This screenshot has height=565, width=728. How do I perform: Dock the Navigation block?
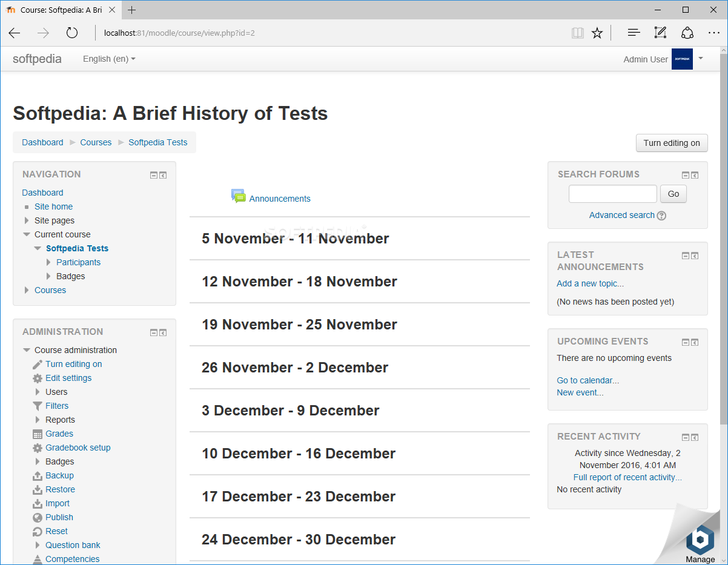point(163,175)
